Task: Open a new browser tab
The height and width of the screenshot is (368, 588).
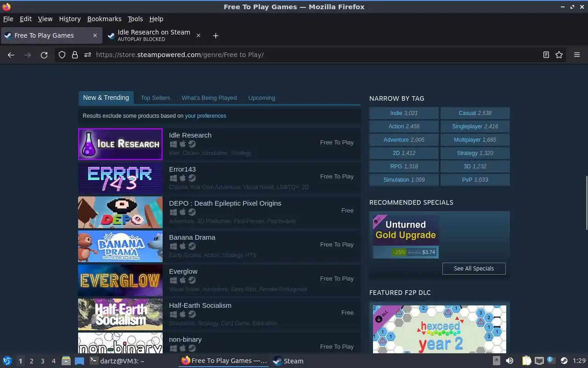Action: 215,35
